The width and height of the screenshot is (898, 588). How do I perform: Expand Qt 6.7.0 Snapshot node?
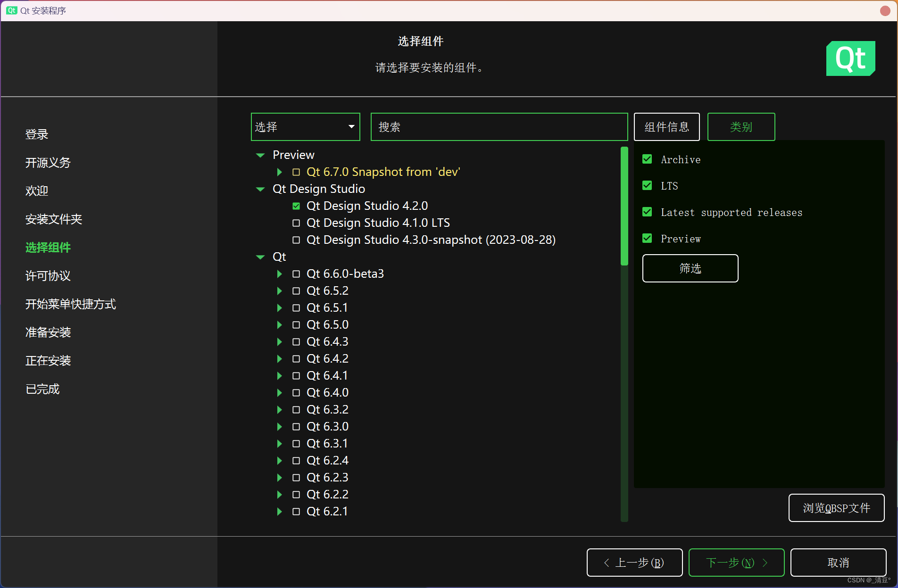279,172
